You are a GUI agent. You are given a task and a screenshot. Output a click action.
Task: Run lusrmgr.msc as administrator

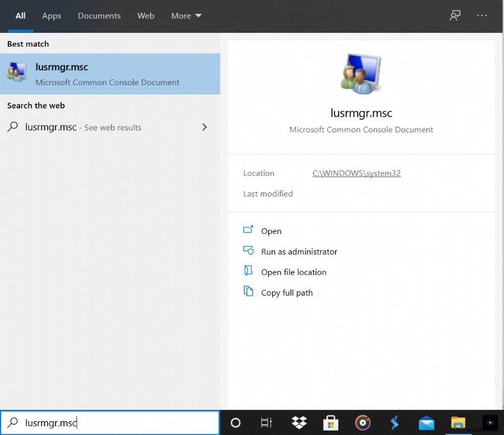click(x=299, y=251)
